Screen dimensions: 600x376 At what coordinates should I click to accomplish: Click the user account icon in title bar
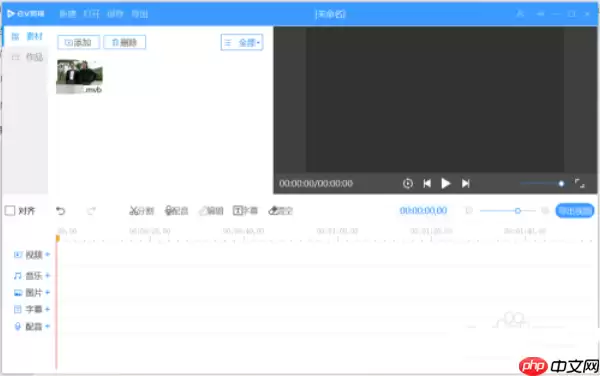520,14
